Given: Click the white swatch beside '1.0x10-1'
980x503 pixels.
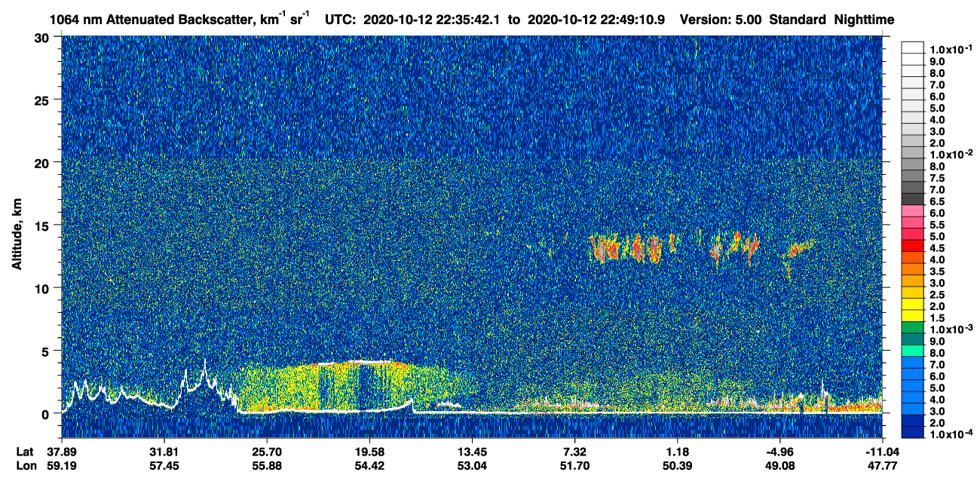Looking at the screenshot, I should (x=912, y=47).
